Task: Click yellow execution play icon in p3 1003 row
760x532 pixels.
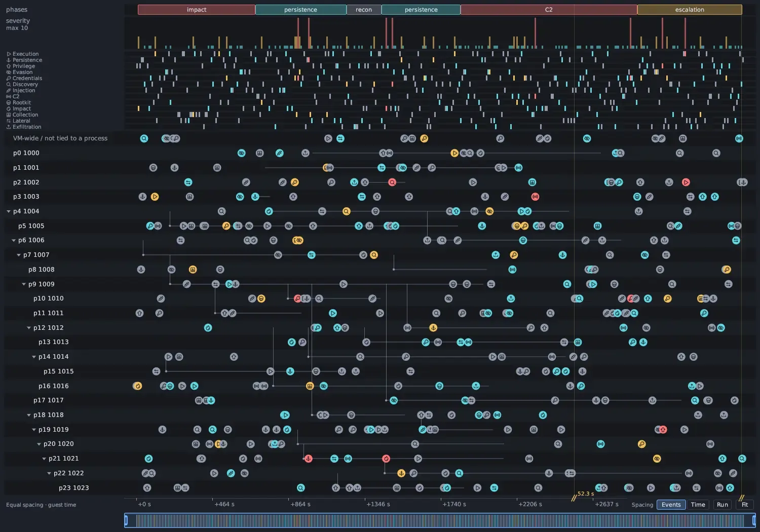Action: [x=155, y=197]
